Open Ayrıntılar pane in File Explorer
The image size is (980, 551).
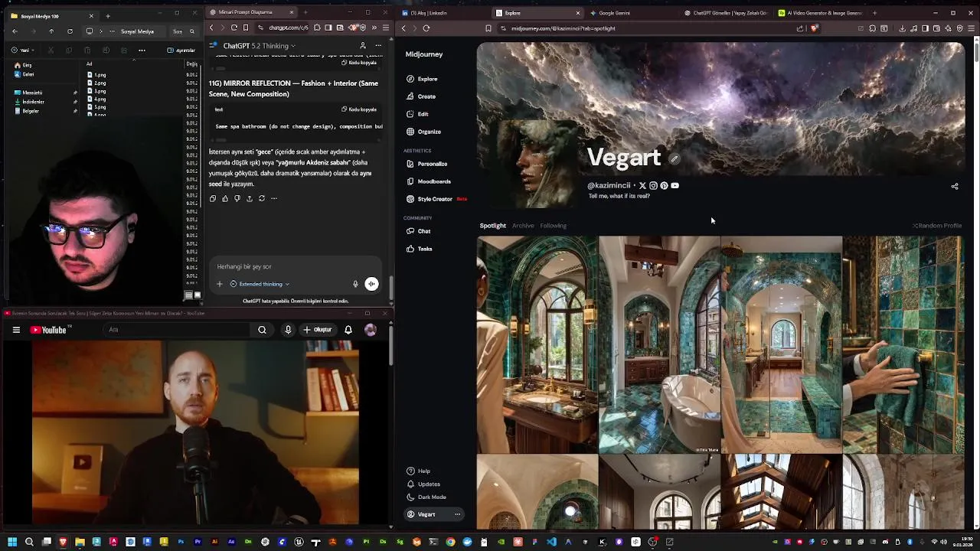[181, 51]
